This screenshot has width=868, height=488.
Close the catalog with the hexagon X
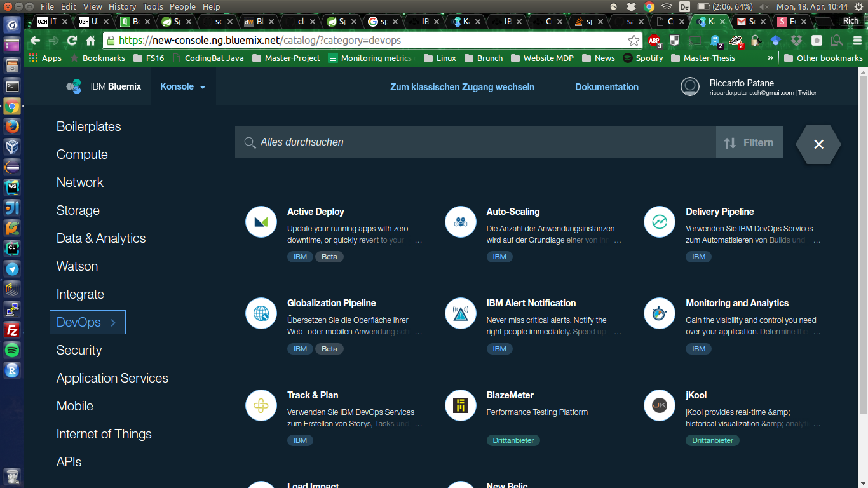(x=818, y=144)
